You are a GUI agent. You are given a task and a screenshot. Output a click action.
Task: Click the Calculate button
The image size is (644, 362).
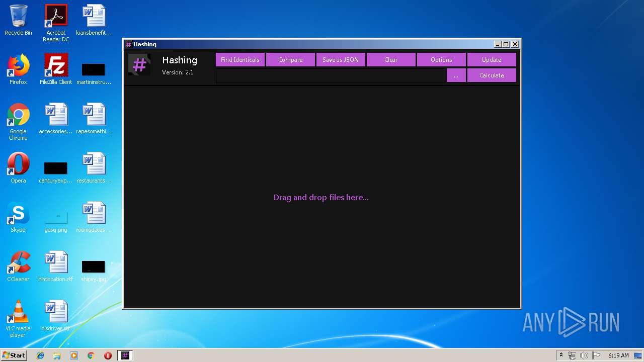coord(492,75)
